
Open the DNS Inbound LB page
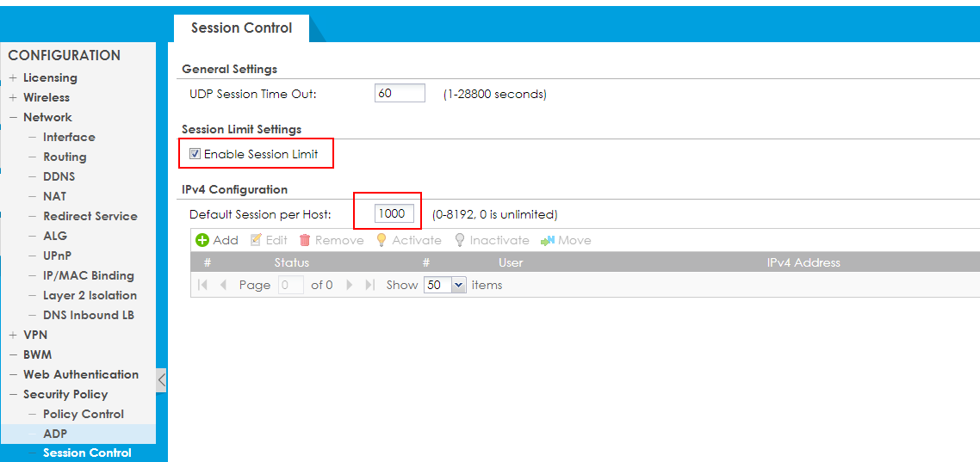pos(88,315)
